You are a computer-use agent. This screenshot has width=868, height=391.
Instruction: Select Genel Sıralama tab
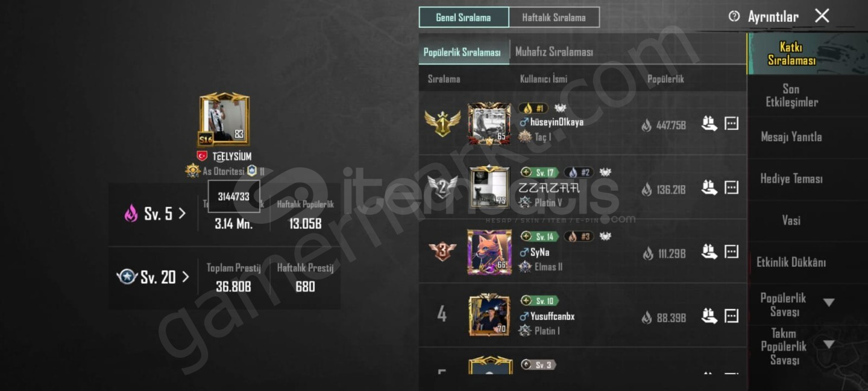pos(464,17)
